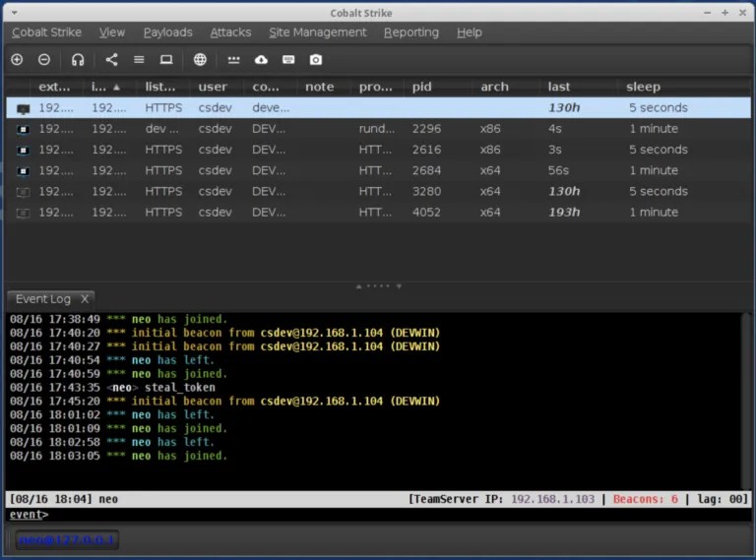Open the Reporting menu

(411, 32)
